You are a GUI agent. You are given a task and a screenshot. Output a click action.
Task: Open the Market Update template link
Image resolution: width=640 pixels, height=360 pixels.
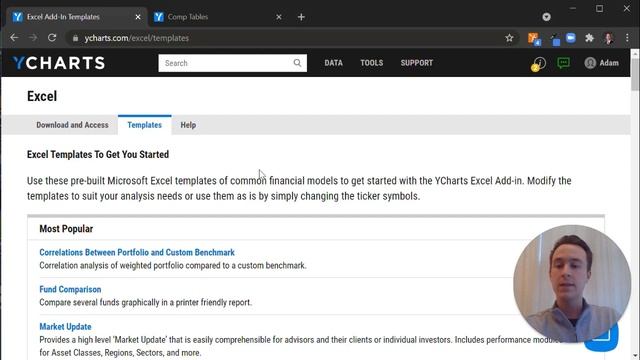point(65,327)
